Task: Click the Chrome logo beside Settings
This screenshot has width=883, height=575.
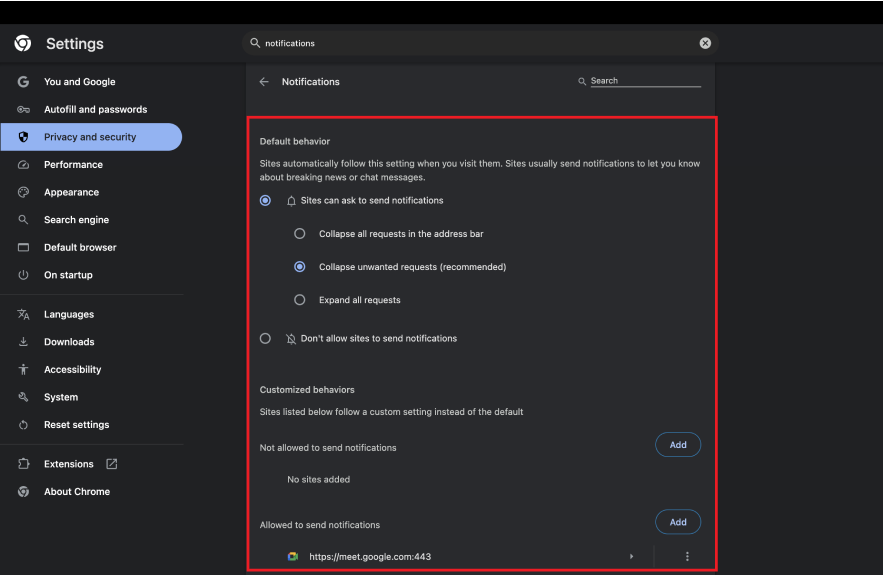Action: click(23, 43)
